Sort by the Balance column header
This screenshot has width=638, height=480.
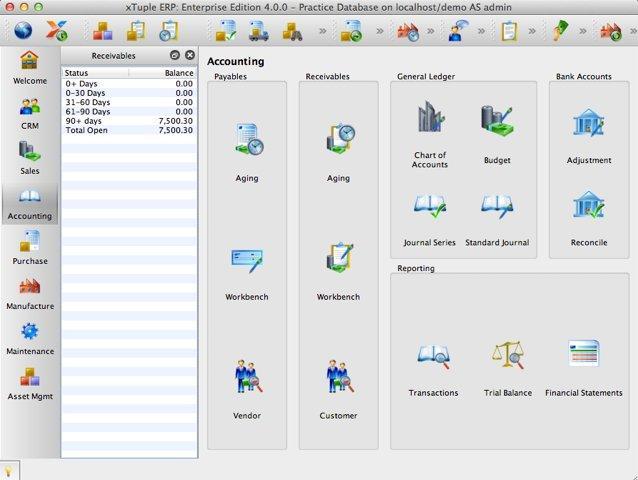click(163, 73)
